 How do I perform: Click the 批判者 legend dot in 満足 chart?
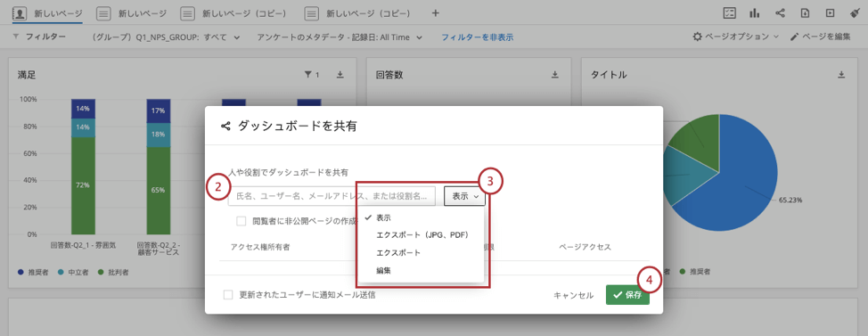click(x=100, y=273)
